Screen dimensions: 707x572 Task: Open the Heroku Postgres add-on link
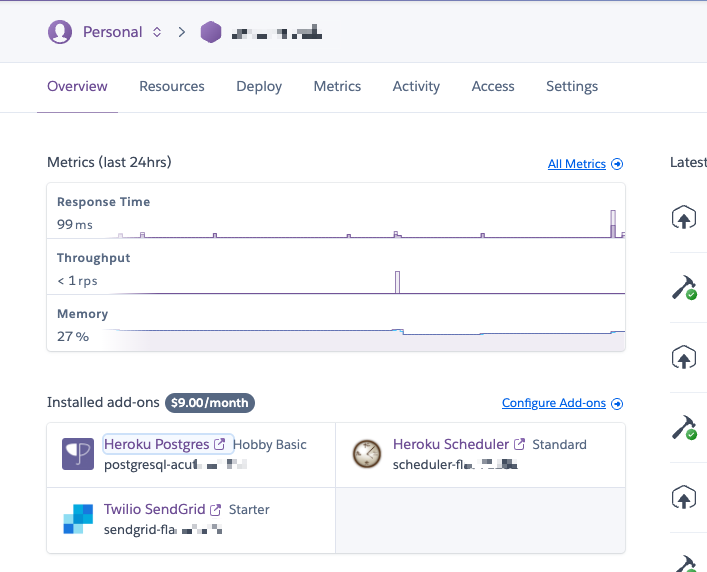157,444
